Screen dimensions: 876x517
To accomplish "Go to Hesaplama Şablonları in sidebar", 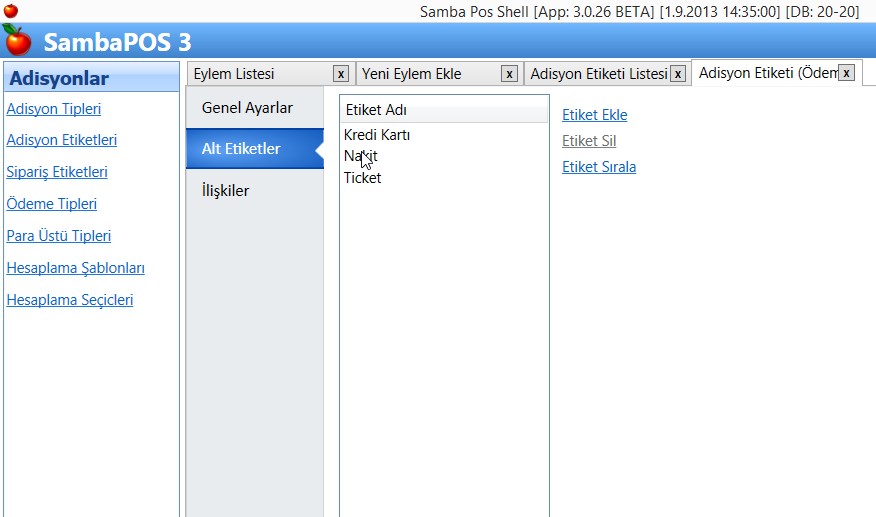I will (x=75, y=268).
